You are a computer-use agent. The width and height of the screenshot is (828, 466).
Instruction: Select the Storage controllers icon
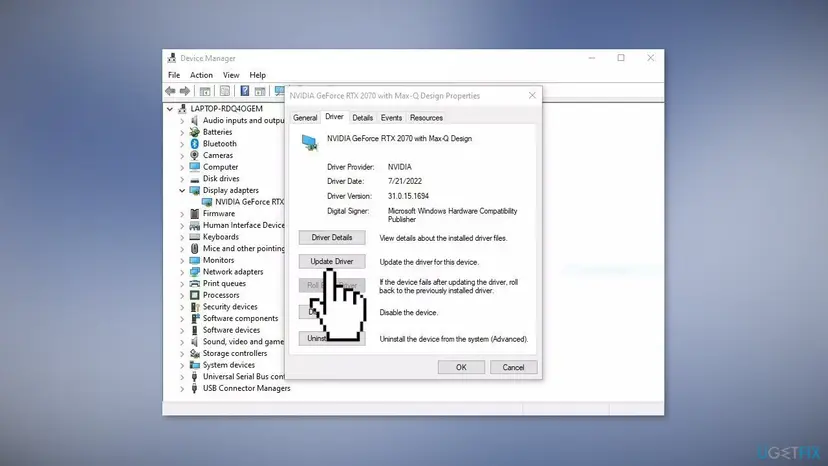(x=194, y=353)
